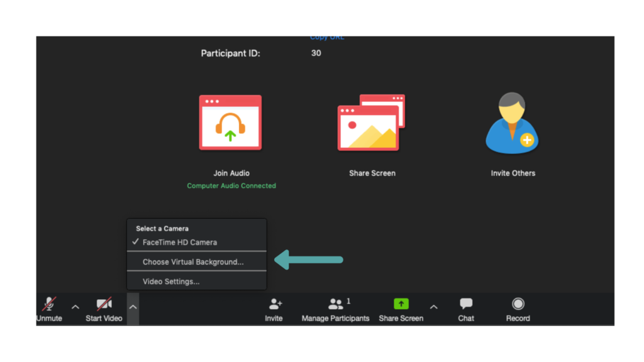This screenshot has height=362, width=644.
Task: Start recording with the Record button
Action: (518, 310)
